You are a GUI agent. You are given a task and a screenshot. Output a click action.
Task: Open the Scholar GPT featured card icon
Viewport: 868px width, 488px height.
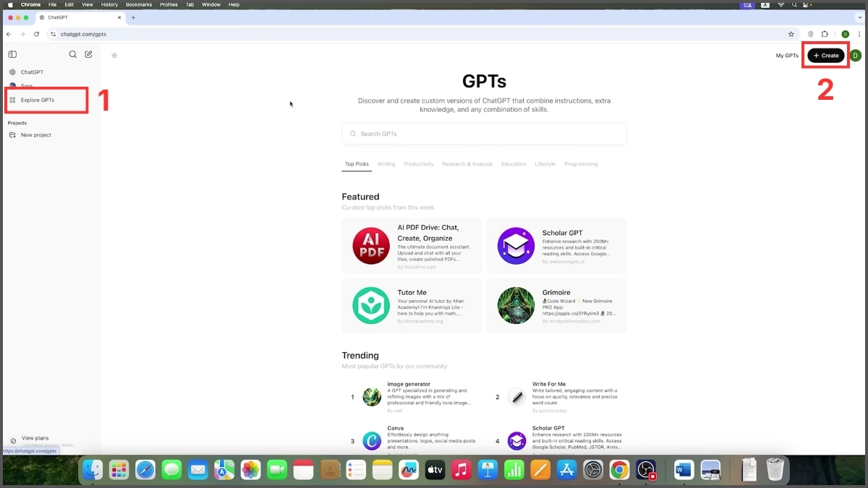point(516,246)
